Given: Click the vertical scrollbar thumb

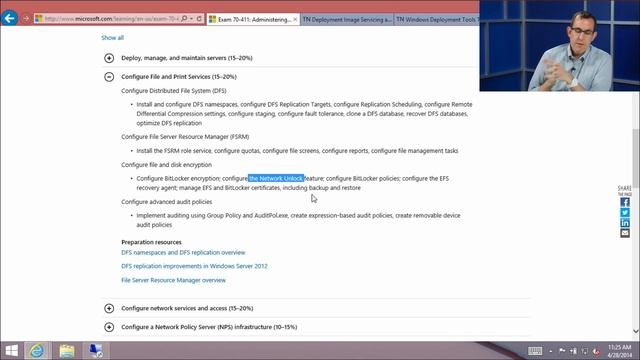Looking at the screenshot, I should tap(636, 157).
